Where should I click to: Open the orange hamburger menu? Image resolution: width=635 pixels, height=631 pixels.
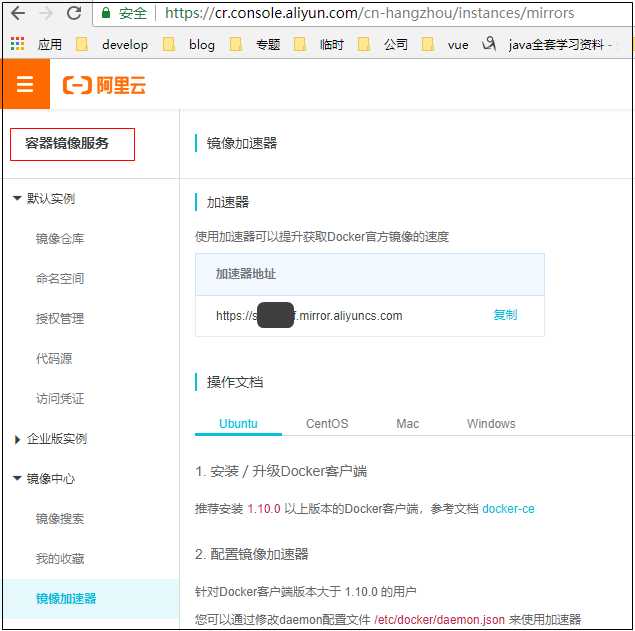point(25,84)
